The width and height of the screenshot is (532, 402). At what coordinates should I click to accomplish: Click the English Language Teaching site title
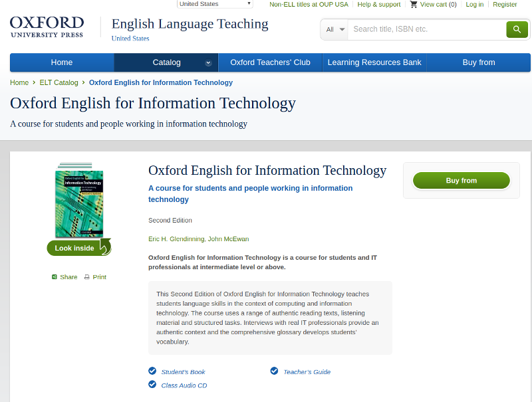coord(190,24)
